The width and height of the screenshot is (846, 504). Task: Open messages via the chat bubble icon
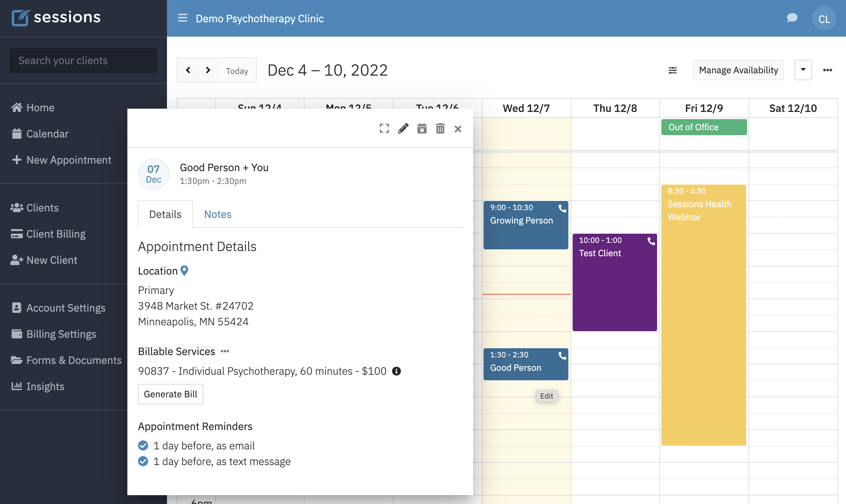(792, 18)
